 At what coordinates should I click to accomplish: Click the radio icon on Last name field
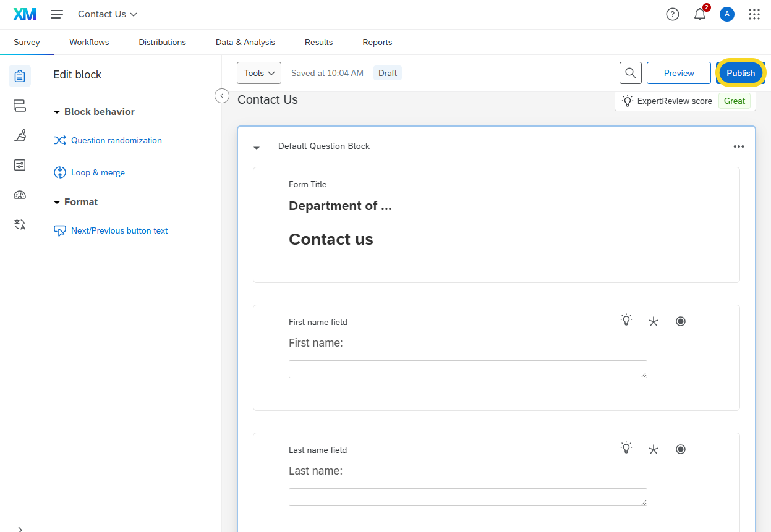coord(681,449)
